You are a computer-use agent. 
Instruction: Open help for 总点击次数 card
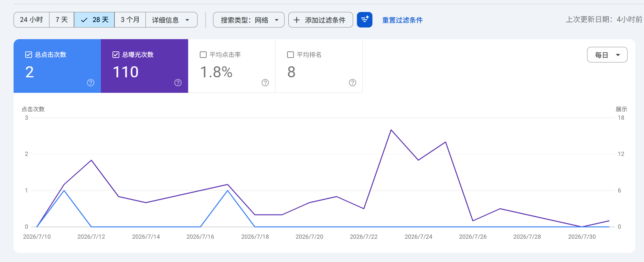[x=91, y=83]
